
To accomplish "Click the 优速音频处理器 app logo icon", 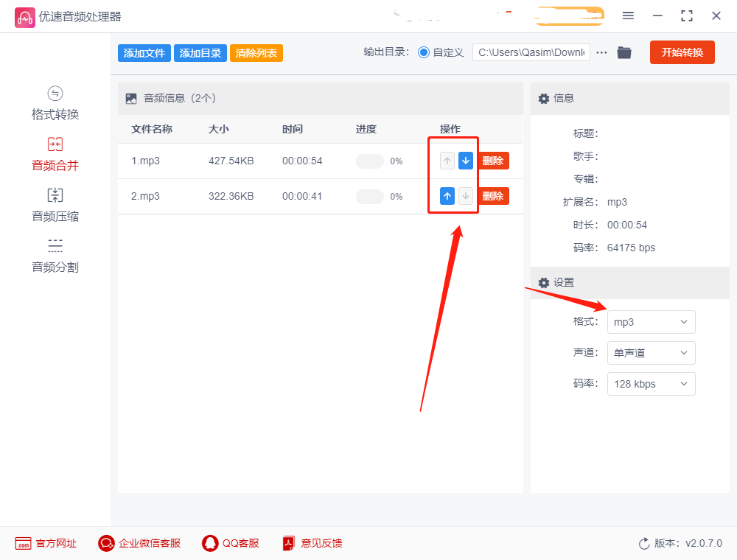I will (x=24, y=18).
